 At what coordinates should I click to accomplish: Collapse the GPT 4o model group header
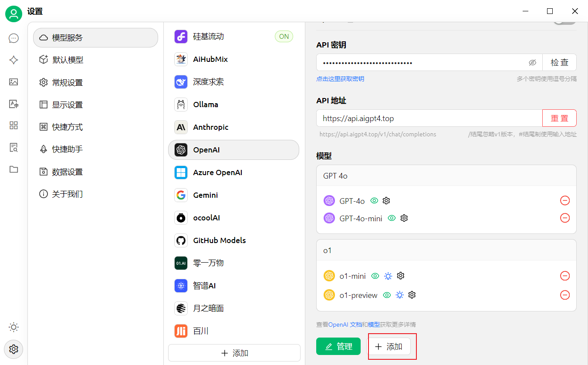(x=446, y=176)
